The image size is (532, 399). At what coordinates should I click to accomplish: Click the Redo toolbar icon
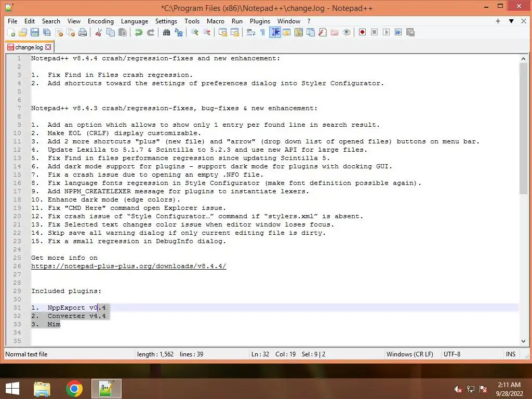150,33
